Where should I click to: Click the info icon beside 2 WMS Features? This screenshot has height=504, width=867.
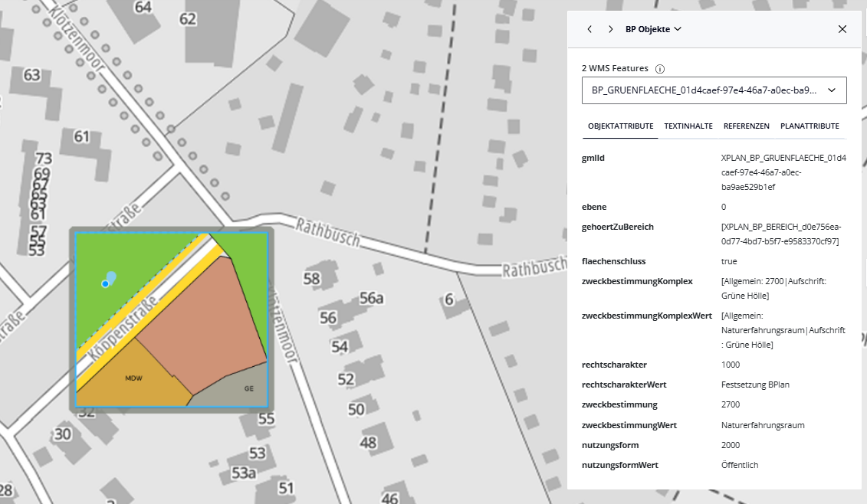coord(660,69)
